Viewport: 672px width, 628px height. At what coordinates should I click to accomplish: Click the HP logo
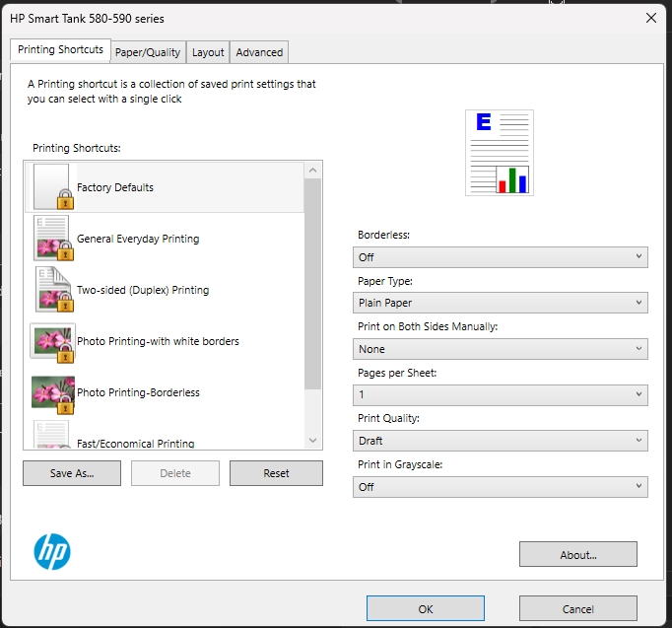click(x=52, y=552)
